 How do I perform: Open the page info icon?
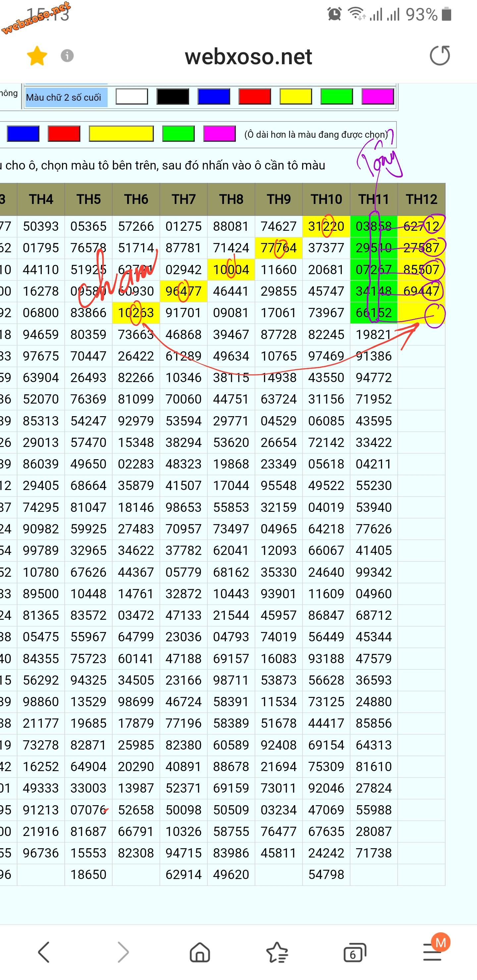point(67,56)
